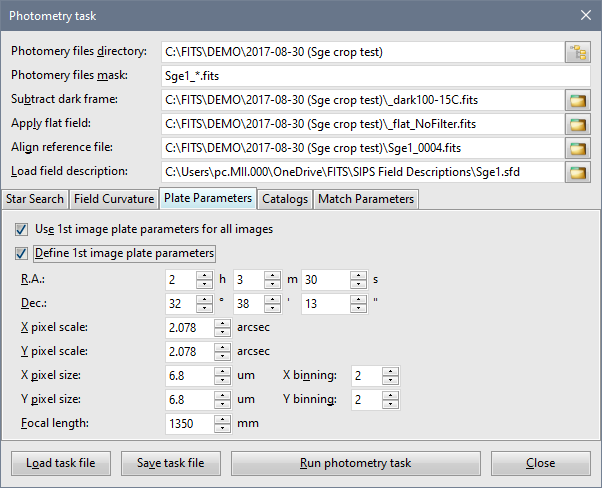The width and height of the screenshot is (602, 488).
Task: Open folder icon for Subtract dark frame
Action: point(577,100)
